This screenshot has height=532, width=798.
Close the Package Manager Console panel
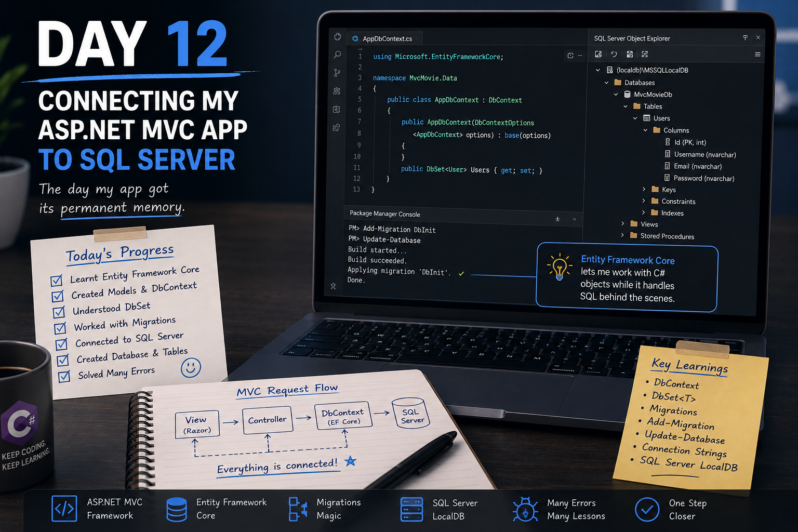pos(574,219)
